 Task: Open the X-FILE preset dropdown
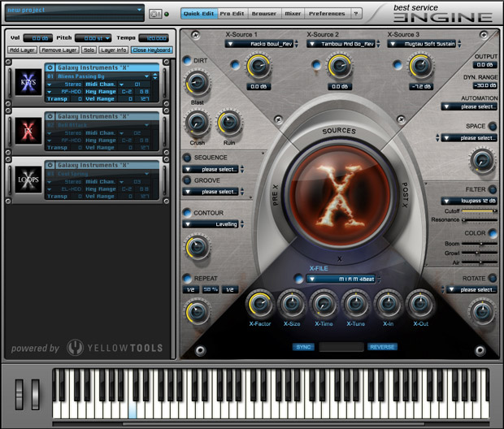(x=341, y=279)
